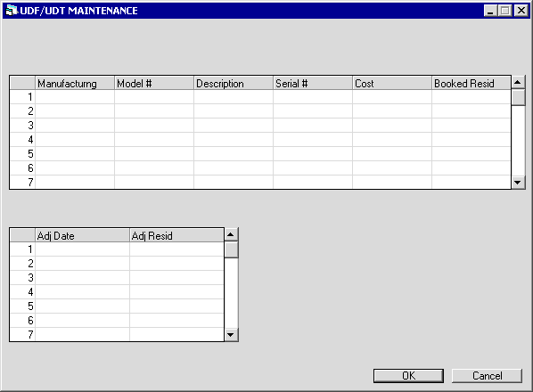Click the Adj table's scroll up arrow

click(231, 234)
